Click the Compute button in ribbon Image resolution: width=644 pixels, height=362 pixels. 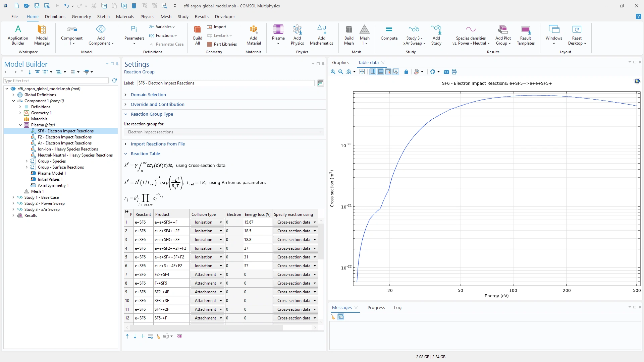(389, 34)
